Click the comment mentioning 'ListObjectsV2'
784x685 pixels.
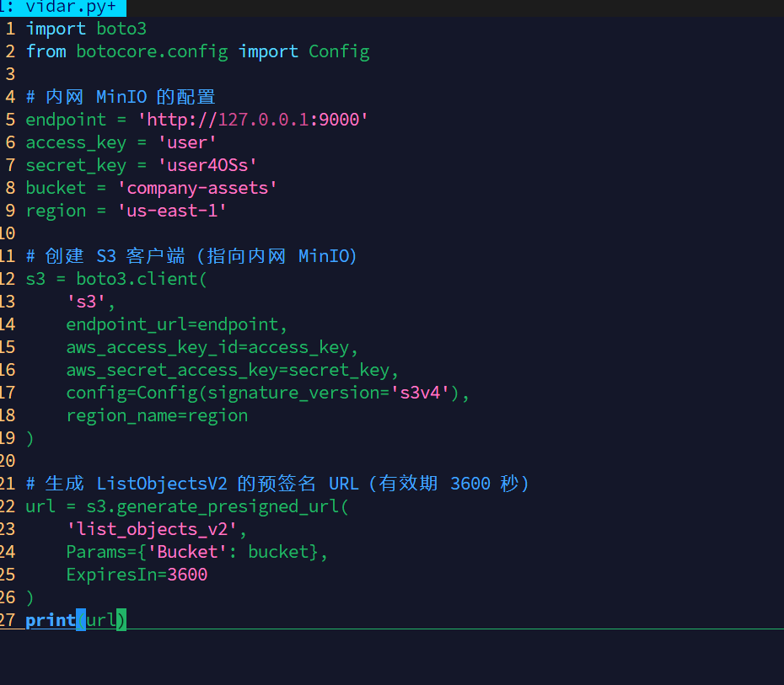tap(277, 484)
